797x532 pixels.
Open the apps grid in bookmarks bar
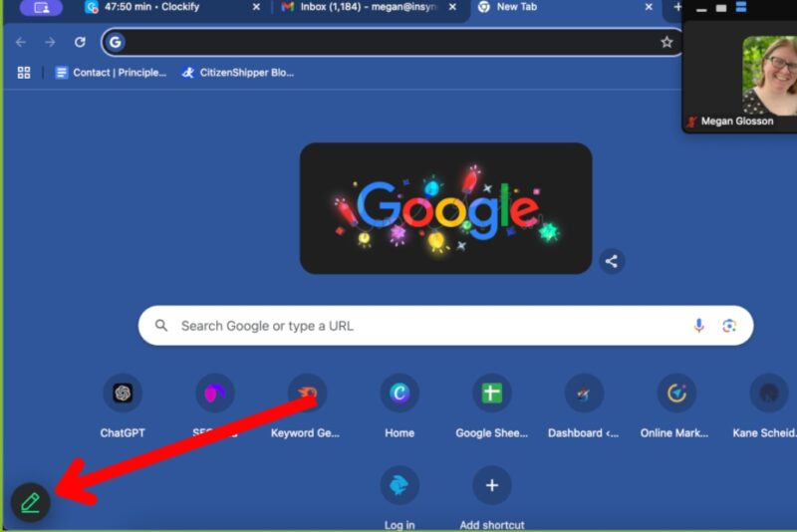(x=24, y=73)
